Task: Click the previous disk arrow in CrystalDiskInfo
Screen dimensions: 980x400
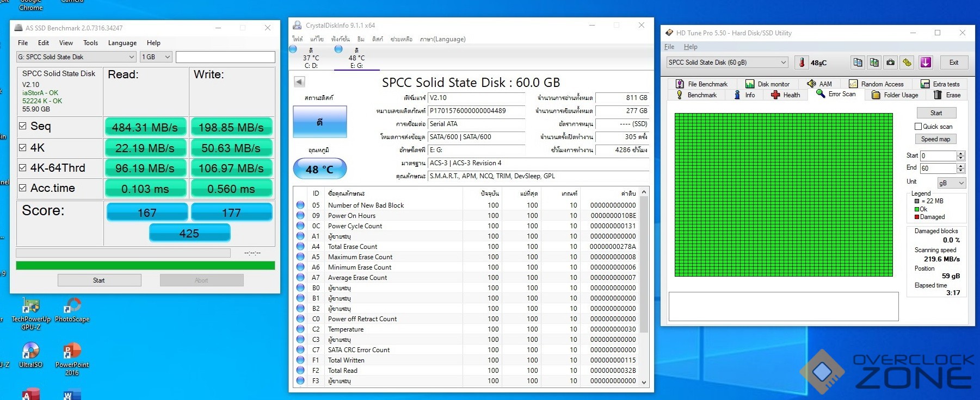Action: click(299, 82)
